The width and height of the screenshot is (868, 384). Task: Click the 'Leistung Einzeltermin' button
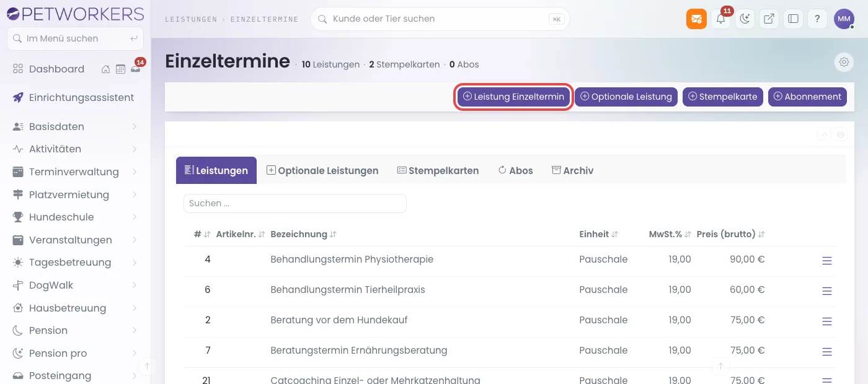(x=513, y=97)
